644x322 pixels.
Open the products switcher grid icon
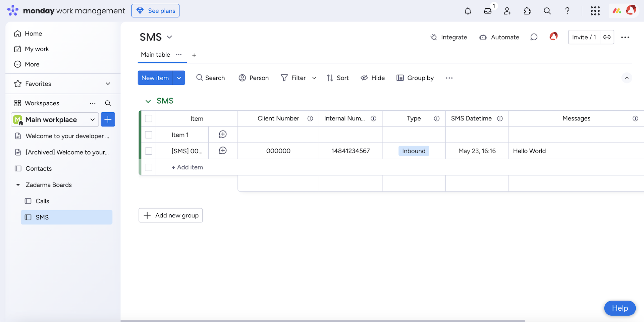tap(595, 11)
